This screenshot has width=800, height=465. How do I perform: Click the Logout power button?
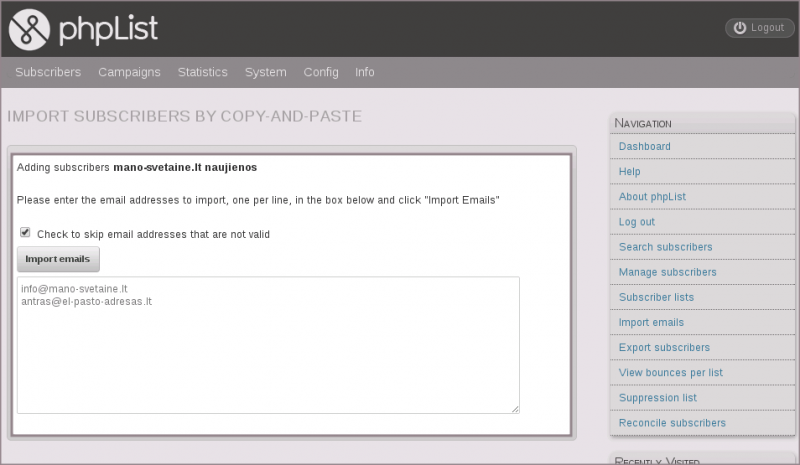[x=759, y=28]
